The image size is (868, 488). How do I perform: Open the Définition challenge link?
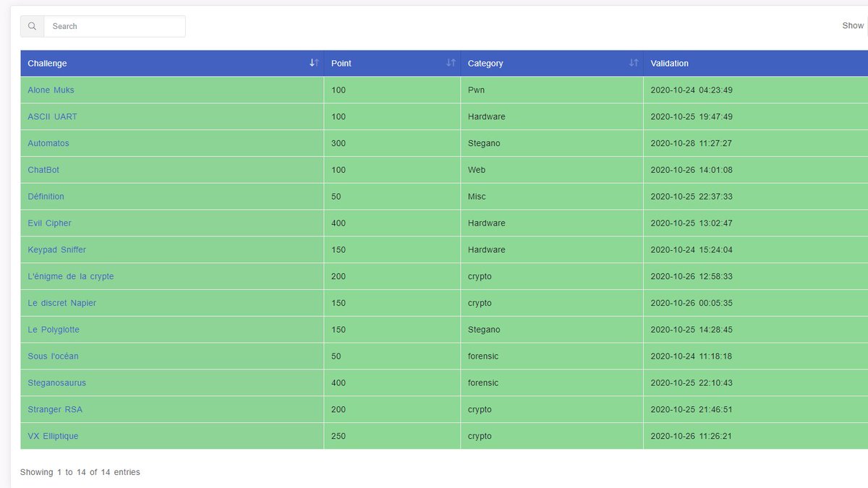[46, 197]
